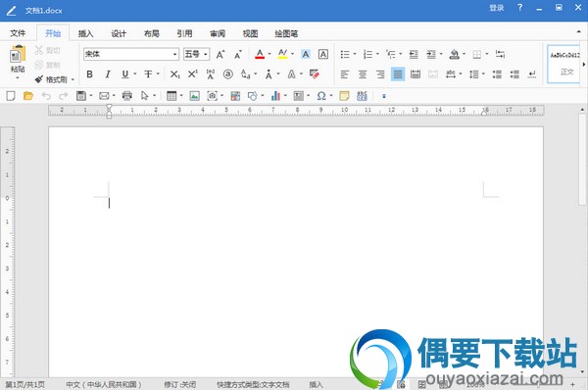Toggle strikethrough formatting

click(x=149, y=74)
